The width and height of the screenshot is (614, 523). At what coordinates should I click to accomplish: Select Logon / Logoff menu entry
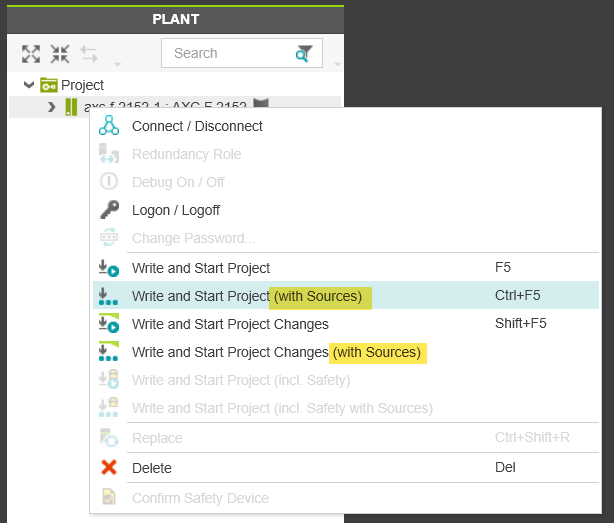176,210
